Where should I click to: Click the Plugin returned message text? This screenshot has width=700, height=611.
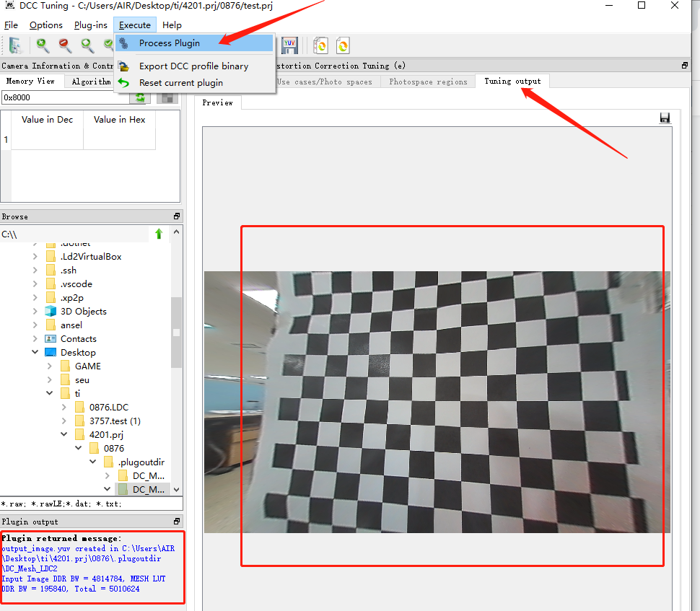click(61, 538)
